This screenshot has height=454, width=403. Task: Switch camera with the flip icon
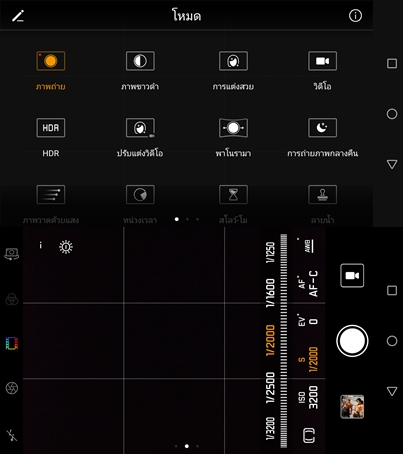[x=12, y=254]
